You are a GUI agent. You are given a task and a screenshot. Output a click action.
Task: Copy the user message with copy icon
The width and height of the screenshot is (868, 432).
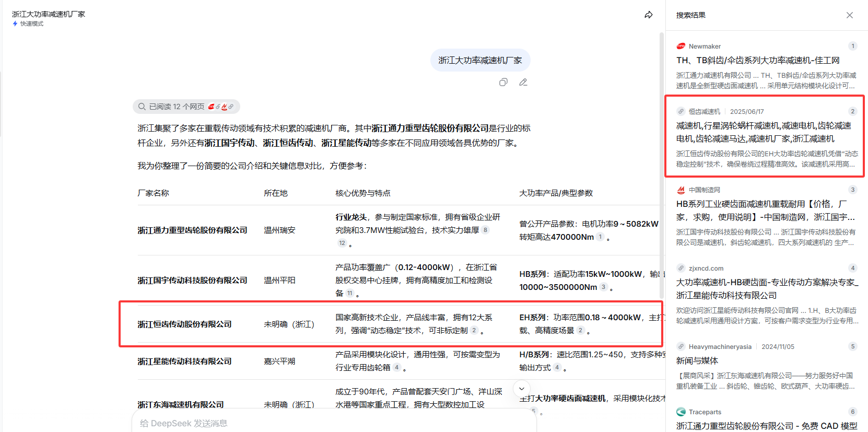[x=503, y=82]
